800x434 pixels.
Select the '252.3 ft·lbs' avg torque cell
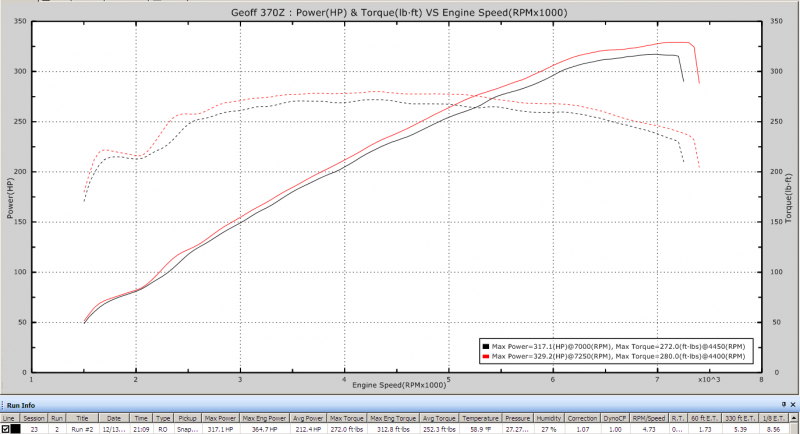click(x=439, y=429)
